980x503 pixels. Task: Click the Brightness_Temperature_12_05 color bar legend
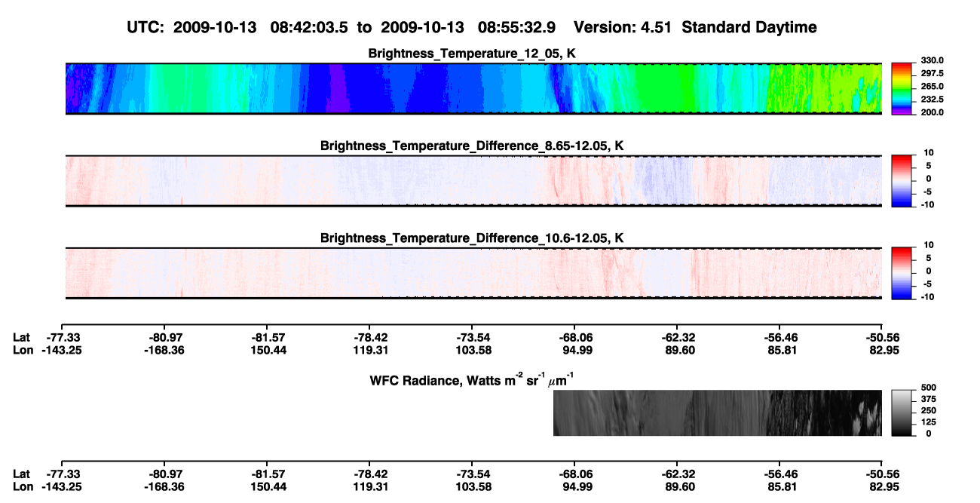[902, 88]
